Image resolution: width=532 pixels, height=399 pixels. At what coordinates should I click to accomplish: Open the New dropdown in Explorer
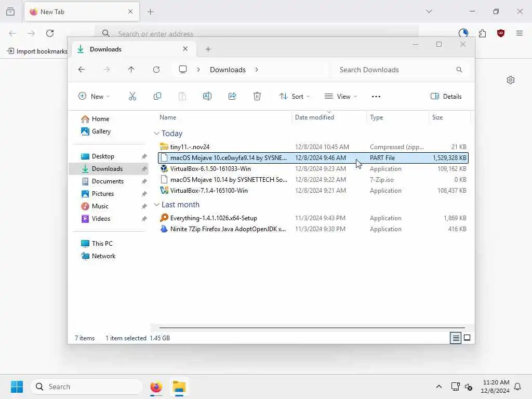tap(94, 96)
